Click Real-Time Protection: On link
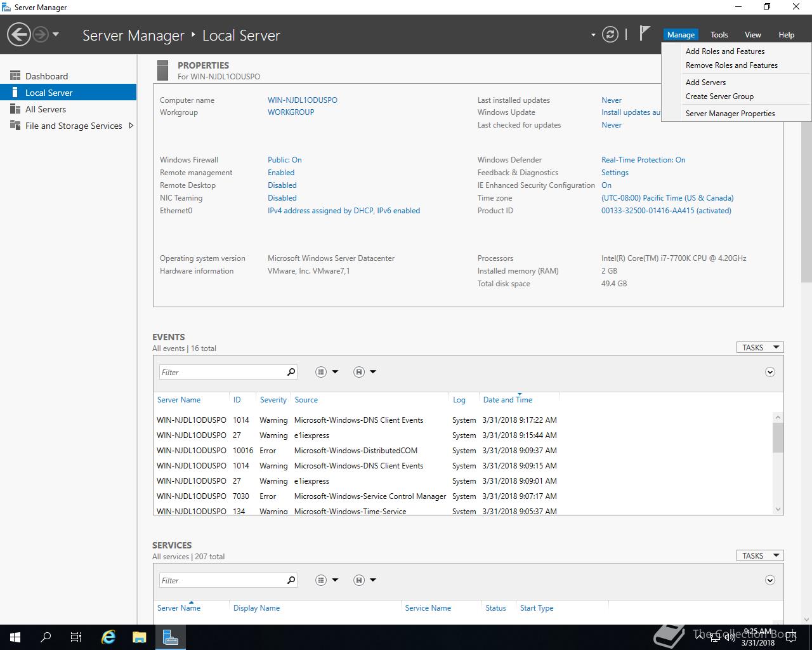The width and height of the screenshot is (812, 650). (x=643, y=160)
